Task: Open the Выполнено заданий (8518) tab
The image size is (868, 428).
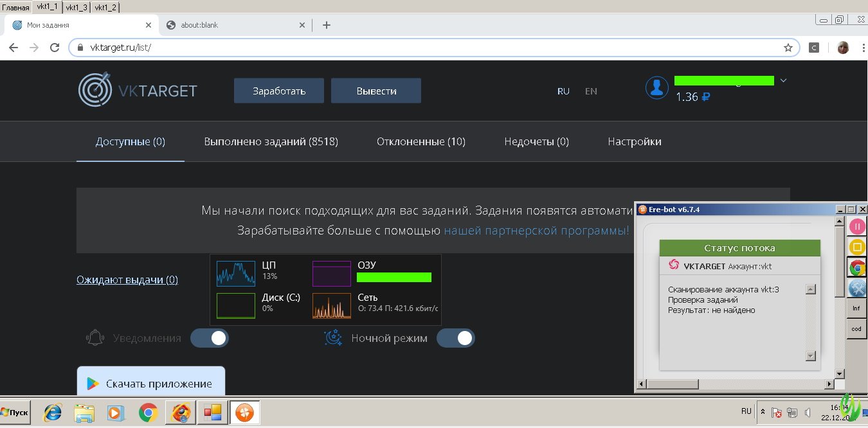Action: (x=271, y=141)
